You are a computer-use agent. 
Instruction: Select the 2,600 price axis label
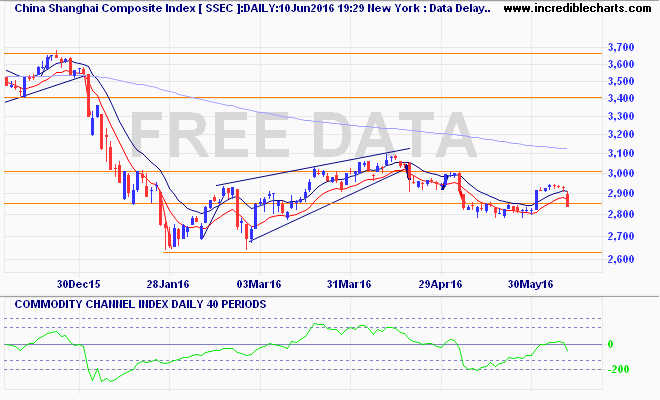[621, 259]
